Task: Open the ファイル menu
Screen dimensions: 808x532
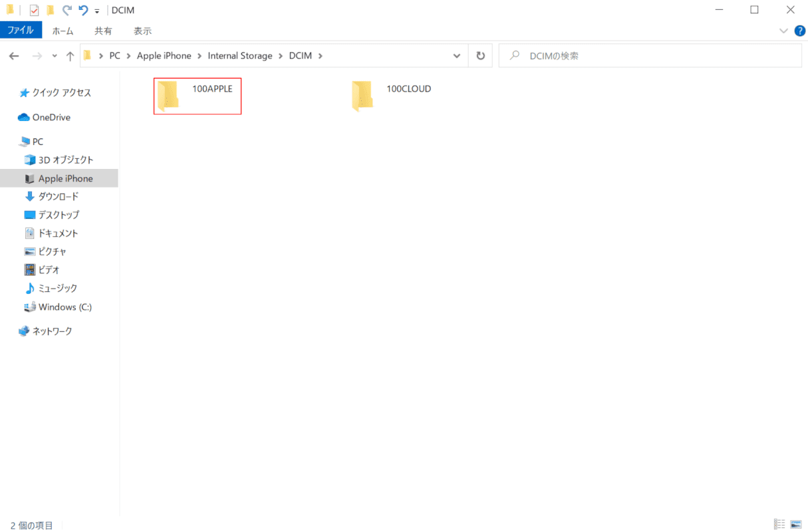Action: click(21, 31)
